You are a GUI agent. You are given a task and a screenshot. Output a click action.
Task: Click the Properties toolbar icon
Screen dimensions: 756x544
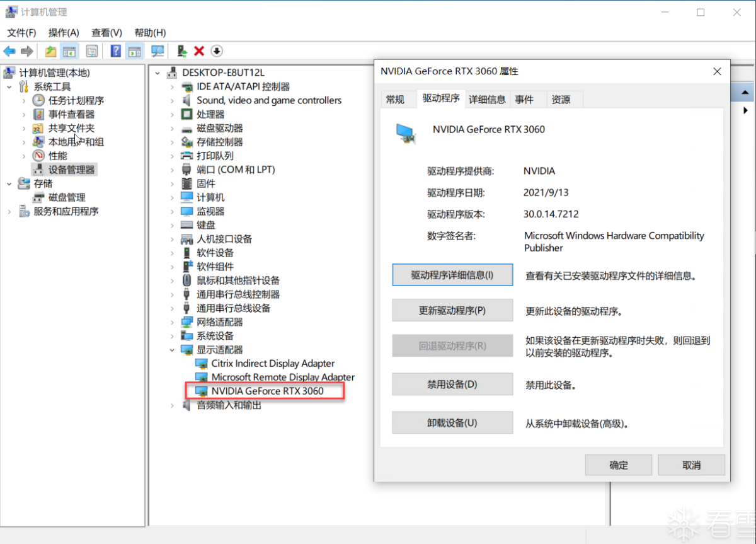[92, 51]
